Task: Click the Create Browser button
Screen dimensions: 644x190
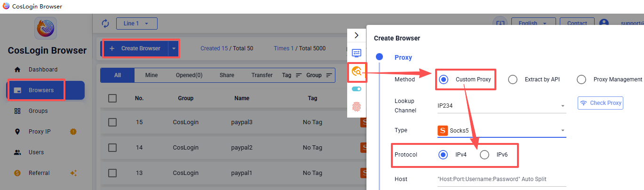Action: pyautogui.click(x=135, y=48)
